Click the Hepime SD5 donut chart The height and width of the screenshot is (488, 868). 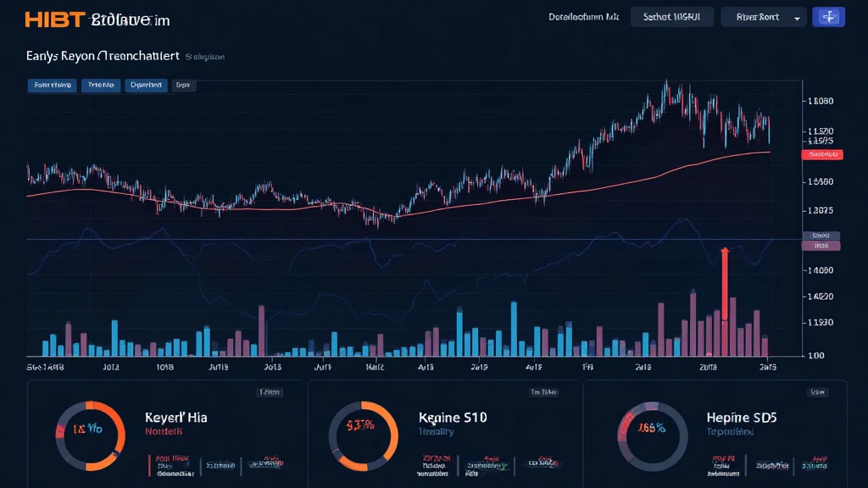pos(652,435)
